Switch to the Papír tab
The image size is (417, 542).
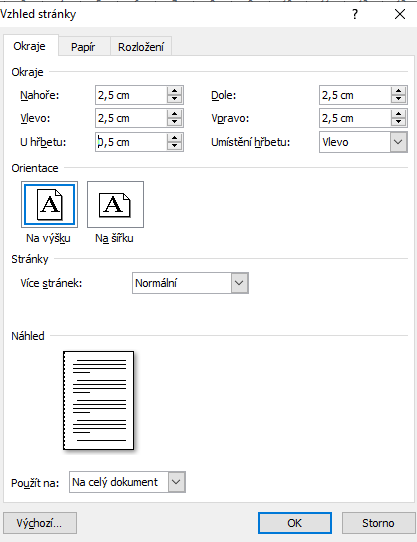coord(83,47)
